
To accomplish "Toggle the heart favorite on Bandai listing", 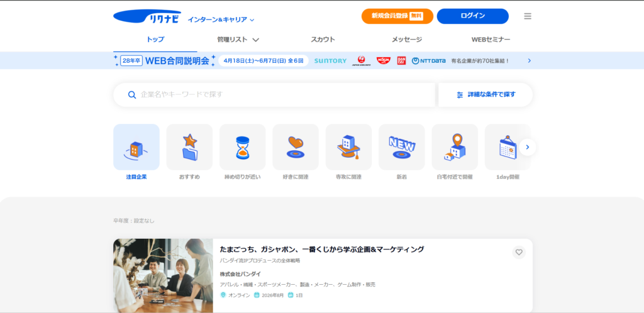I will coord(519,252).
